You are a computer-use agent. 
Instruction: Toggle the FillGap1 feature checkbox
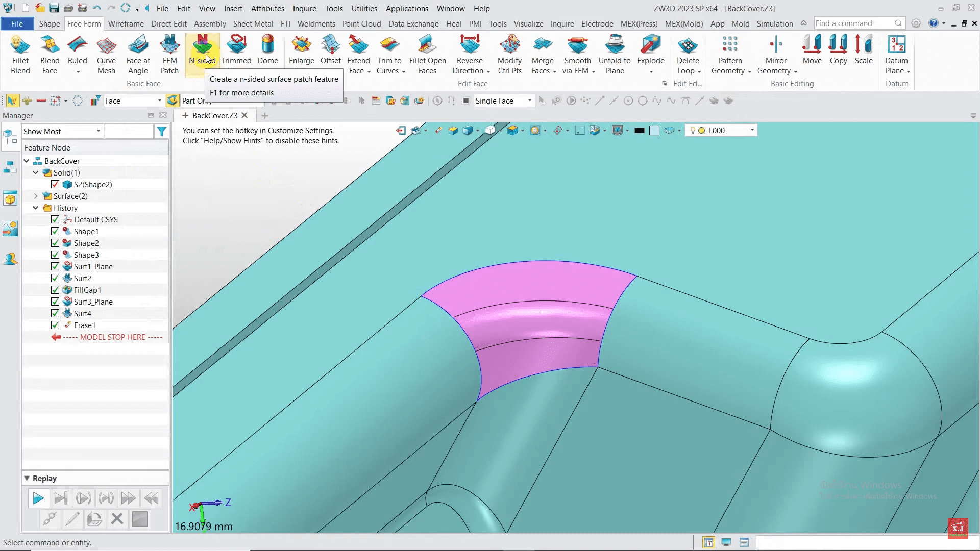tap(55, 290)
